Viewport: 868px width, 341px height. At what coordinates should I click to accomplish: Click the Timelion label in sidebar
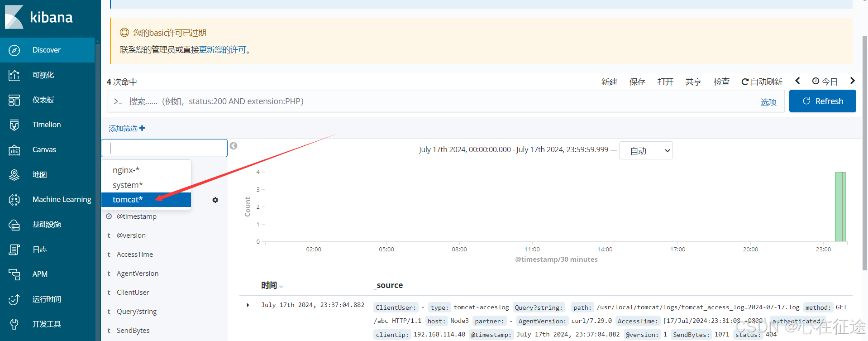47,125
